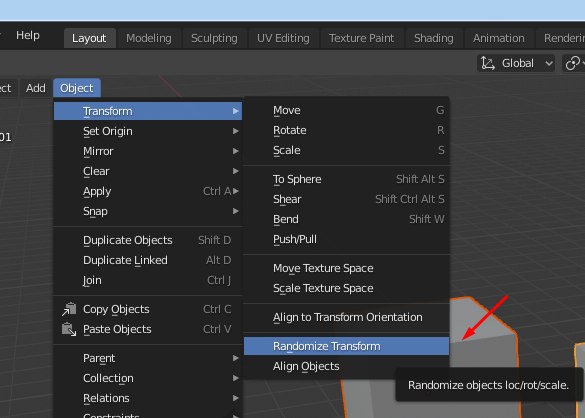Open the Global orientation dropdown
This screenshot has height=418, width=585.
[516, 63]
